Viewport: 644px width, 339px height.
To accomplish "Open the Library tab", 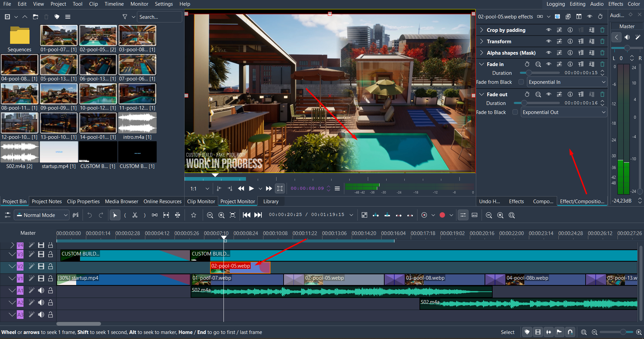I will coord(271,201).
